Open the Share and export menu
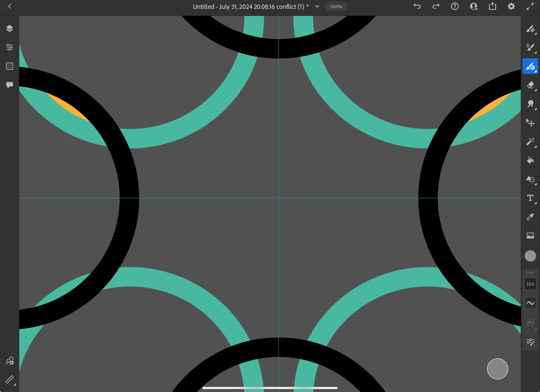 (492, 6)
